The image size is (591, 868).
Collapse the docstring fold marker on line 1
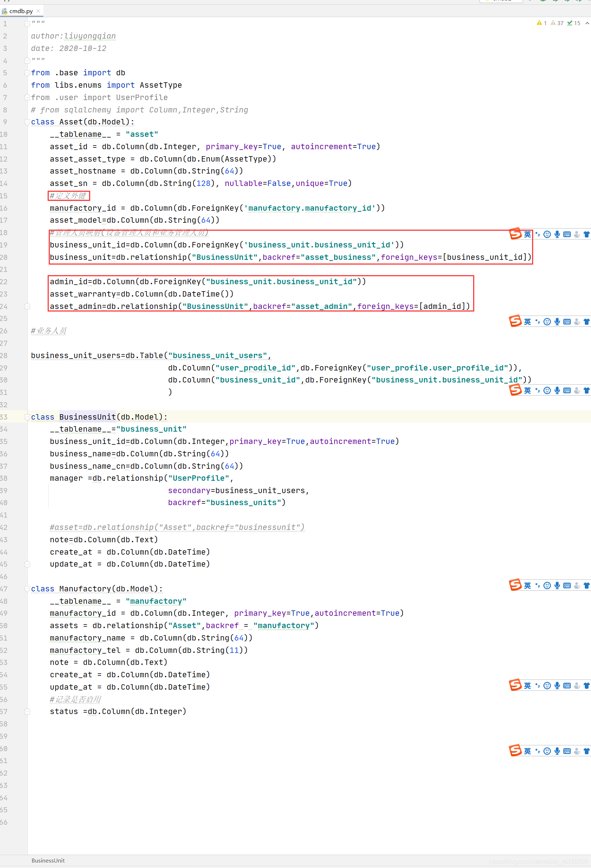(x=27, y=24)
